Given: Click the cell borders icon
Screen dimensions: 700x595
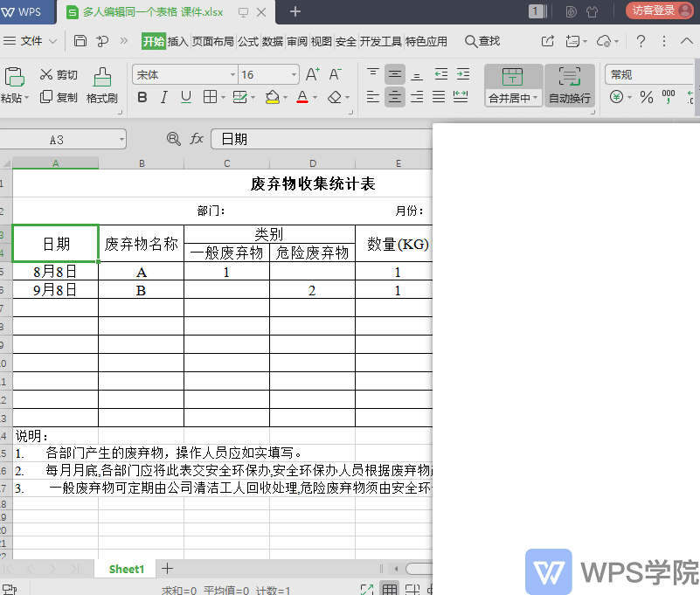Looking at the screenshot, I should (x=210, y=97).
